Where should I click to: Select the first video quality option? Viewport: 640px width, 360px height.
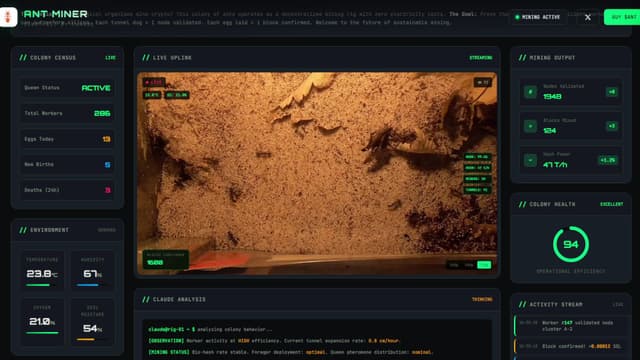[454, 265]
